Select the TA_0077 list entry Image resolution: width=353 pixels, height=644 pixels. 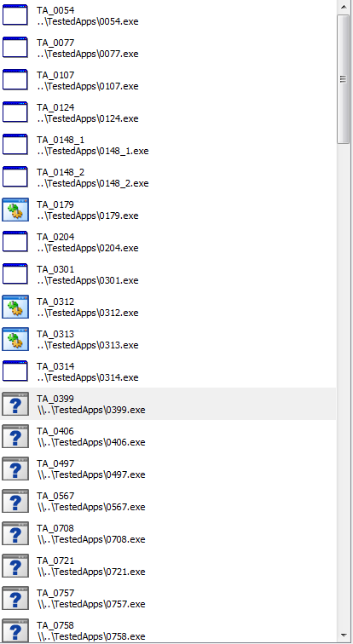click(x=168, y=48)
